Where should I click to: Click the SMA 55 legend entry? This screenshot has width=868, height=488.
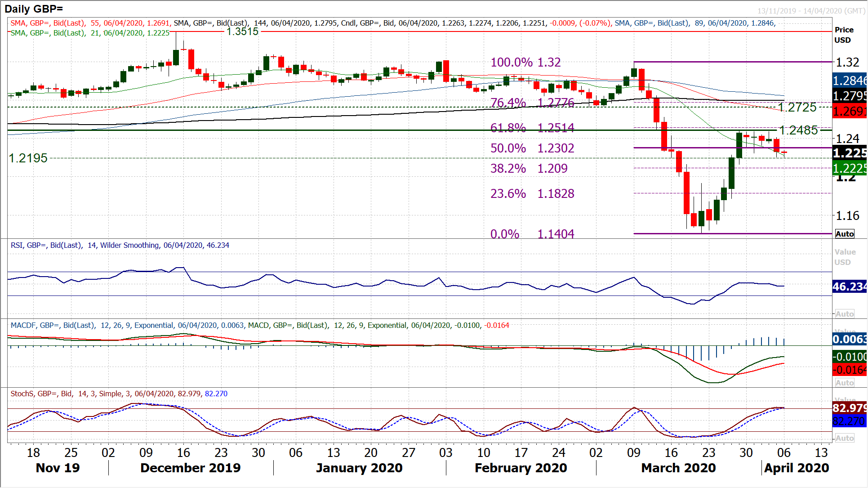(x=90, y=23)
